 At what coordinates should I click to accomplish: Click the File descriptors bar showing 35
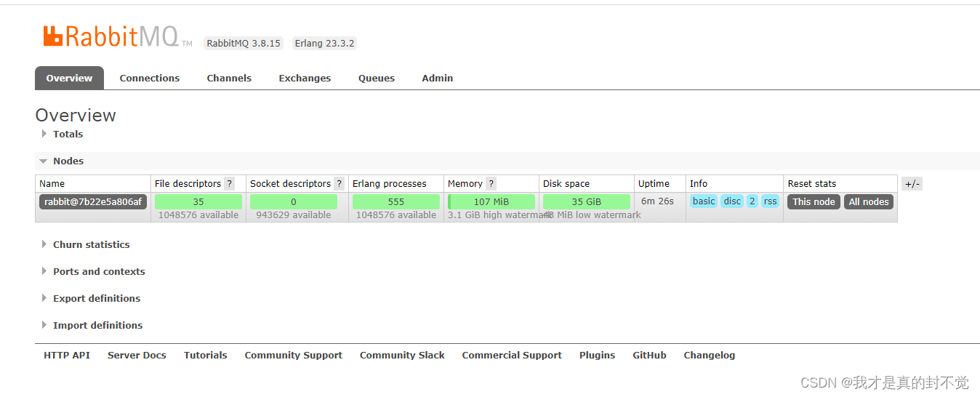pyautogui.click(x=198, y=201)
